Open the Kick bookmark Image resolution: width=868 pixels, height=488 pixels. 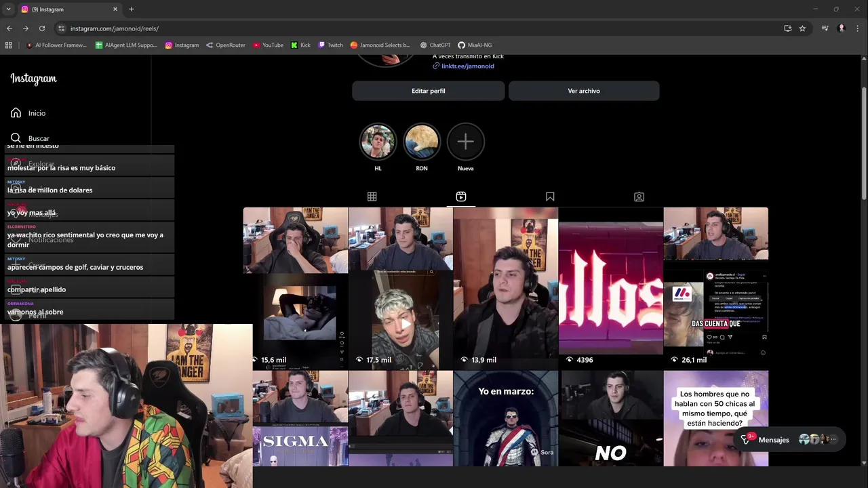pos(300,45)
